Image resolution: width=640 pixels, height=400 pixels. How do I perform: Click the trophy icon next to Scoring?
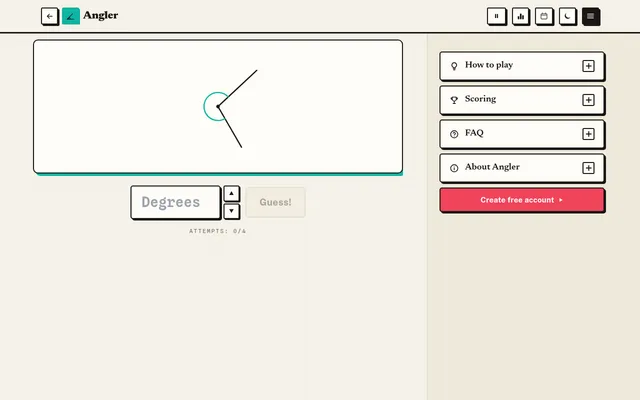point(454,100)
